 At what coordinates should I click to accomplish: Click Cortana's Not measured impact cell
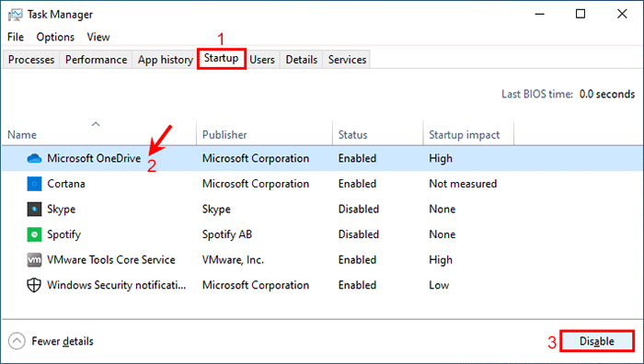click(x=463, y=184)
